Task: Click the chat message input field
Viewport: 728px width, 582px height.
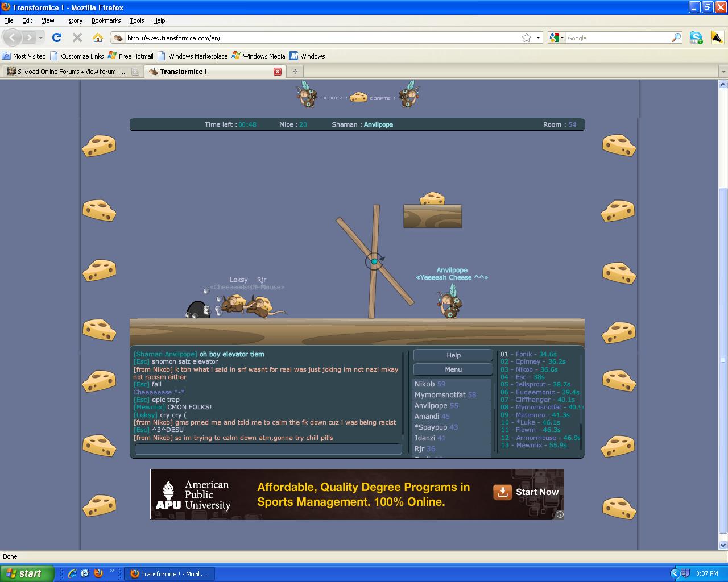Action: click(x=268, y=449)
